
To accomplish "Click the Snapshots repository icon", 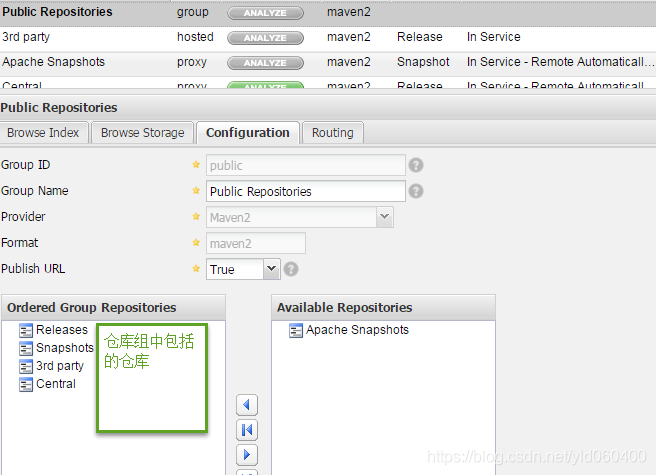I will 26,349.
